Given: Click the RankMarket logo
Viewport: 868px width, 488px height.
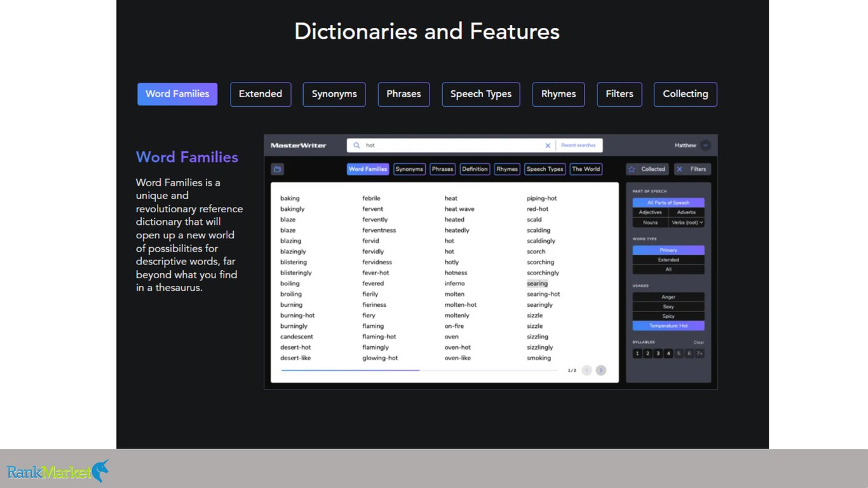Looking at the screenshot, I should 58,471.
